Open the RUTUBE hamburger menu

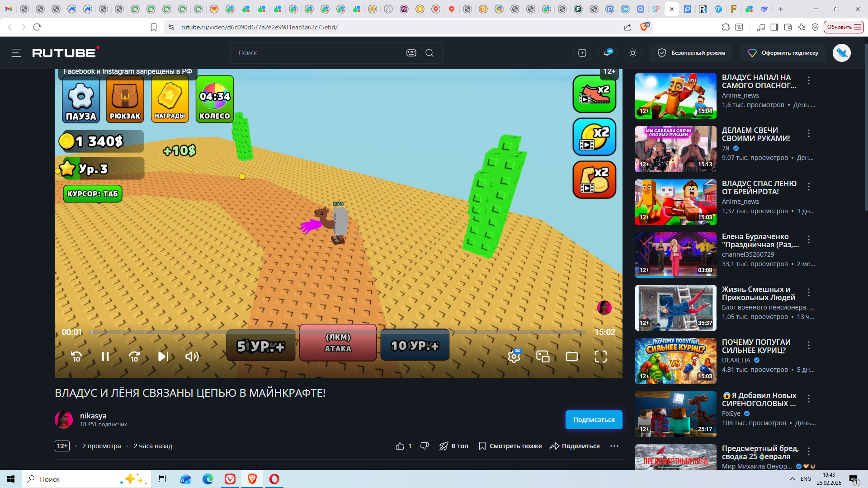(x=16, y=53)
